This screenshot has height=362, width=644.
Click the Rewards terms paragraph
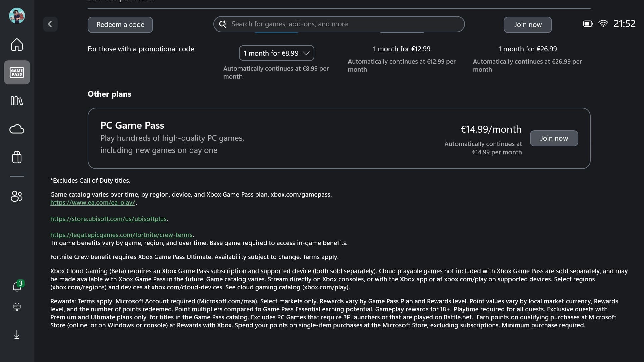tap(334, 313)
